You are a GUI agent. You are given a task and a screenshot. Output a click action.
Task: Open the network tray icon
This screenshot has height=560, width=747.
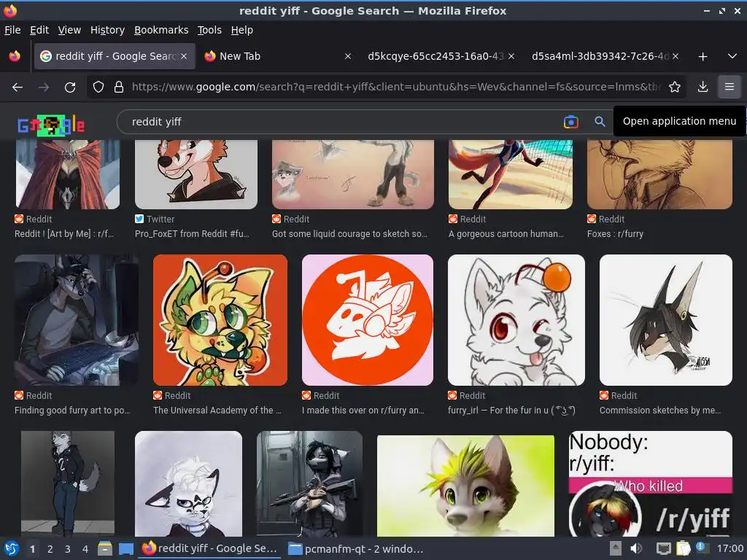click(x=663, y=549)
